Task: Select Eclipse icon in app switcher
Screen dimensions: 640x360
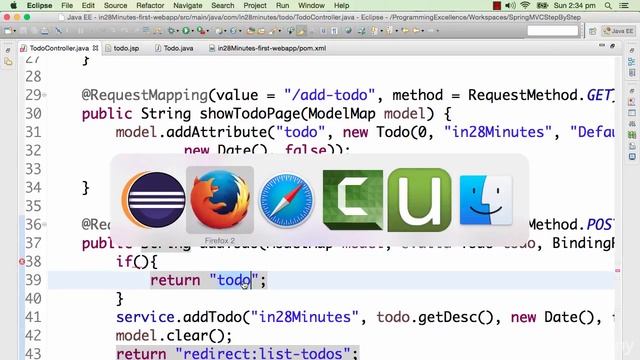Action: [153, 200]
